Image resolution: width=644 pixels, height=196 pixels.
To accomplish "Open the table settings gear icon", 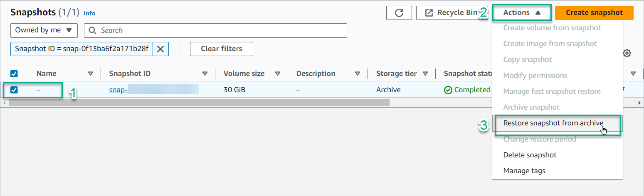I will pos(627,53).
